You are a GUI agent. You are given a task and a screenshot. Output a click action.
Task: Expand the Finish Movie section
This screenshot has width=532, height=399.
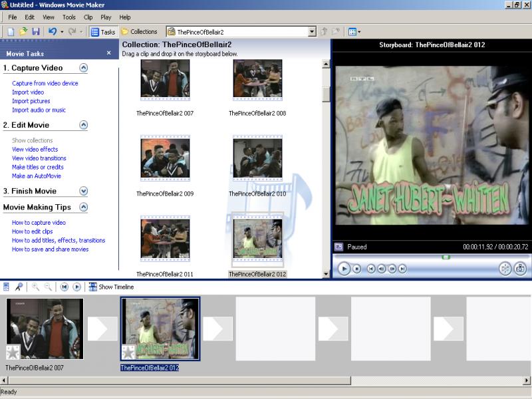point(84,191)
